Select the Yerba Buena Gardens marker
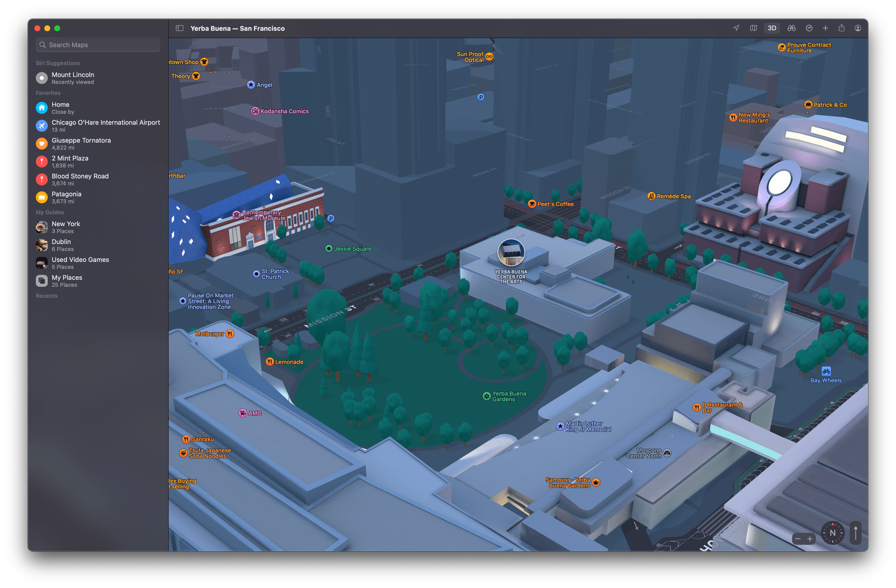 tap(486, 396)
